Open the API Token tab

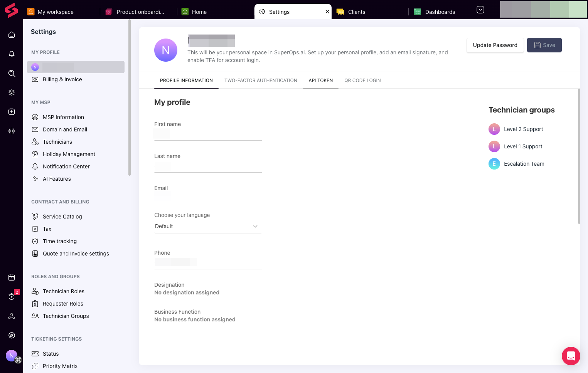321,81
